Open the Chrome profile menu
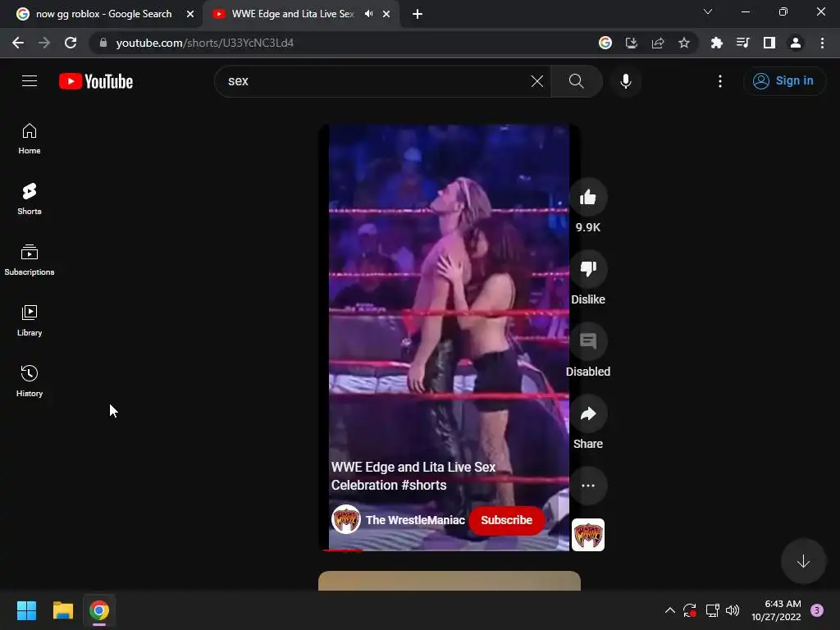The height and width of the screenshot is (630, 840). (796, 43)
